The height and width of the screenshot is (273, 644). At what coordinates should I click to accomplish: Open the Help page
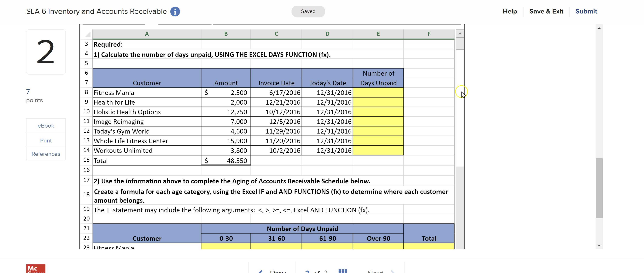(x=510, y=11)
